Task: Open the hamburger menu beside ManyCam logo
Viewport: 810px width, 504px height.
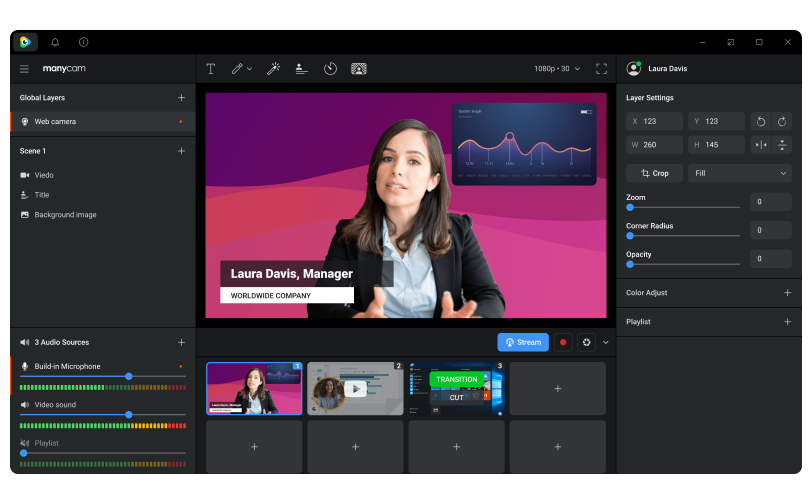Action: pyautogui.click(x=24, y=69)
